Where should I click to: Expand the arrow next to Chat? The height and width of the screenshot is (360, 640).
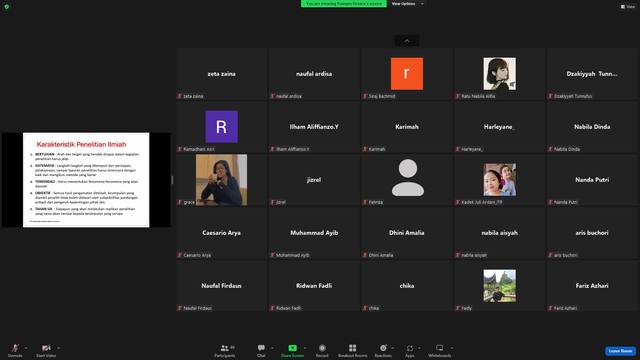click(x=272, y=348)
